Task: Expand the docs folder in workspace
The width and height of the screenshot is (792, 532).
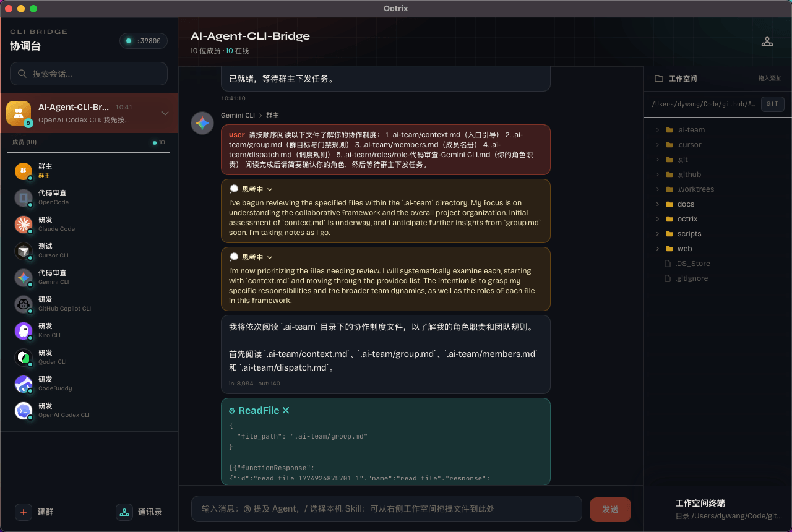Action: 658,204
